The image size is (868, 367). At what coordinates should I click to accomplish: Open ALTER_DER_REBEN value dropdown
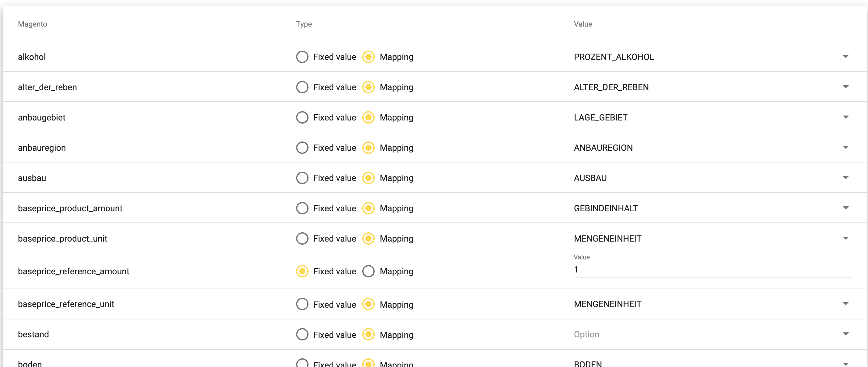pos(712,87)
